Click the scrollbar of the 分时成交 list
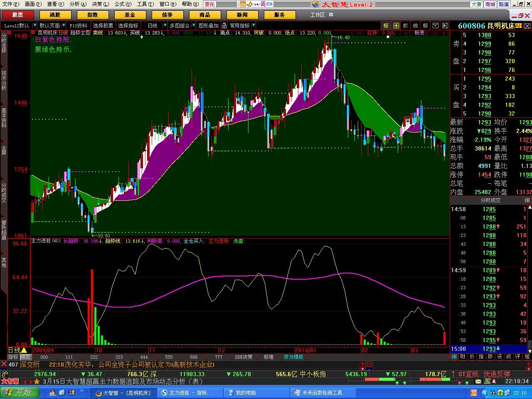 pyautogui.click(x=530, y=274)
